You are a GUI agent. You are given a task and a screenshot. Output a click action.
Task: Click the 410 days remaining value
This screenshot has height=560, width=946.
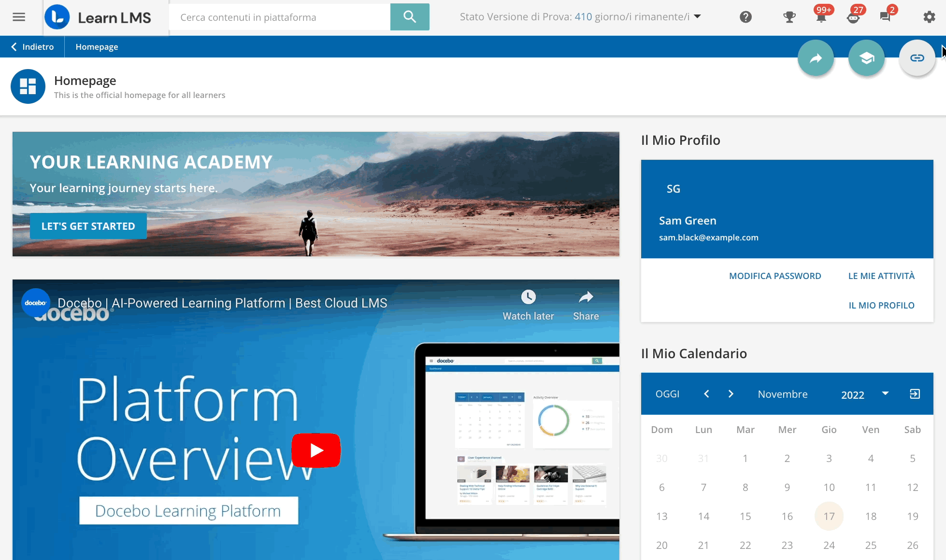pyautogui.click(x=583, y=17)
